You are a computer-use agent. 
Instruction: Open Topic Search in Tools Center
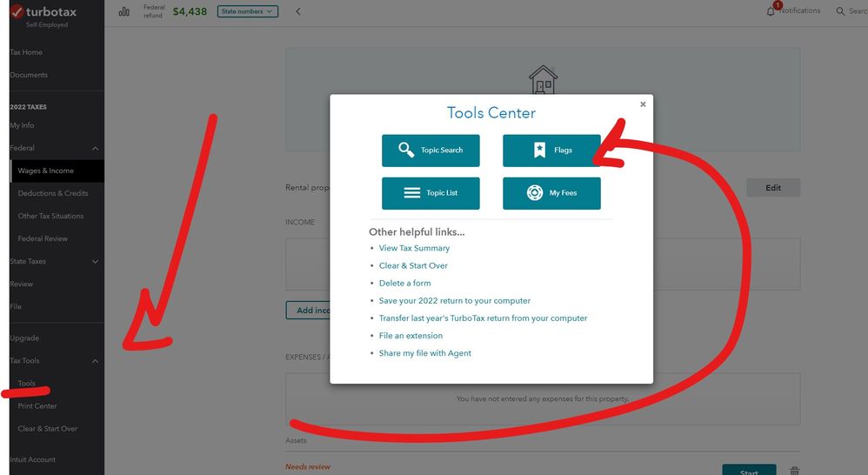[x=431, y=150]
